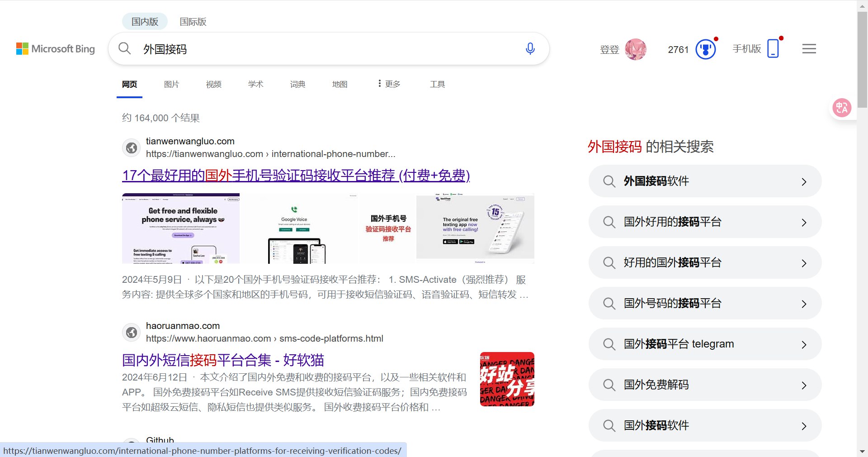Switch to 国内版 search mode
The image size is (868, 457).
coord(145,21)
